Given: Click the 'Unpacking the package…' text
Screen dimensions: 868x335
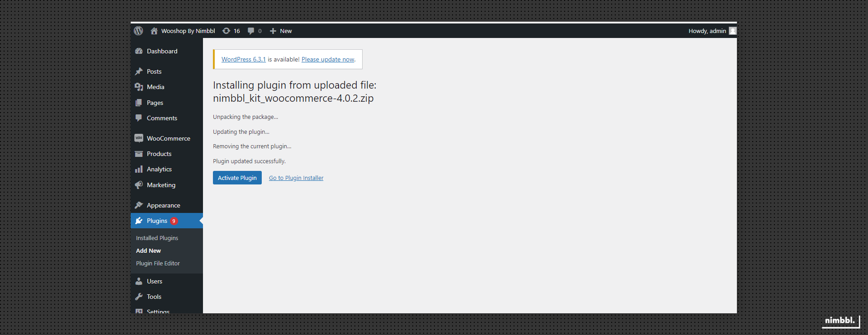Looking at the screenshot, I should coord(245,117).
